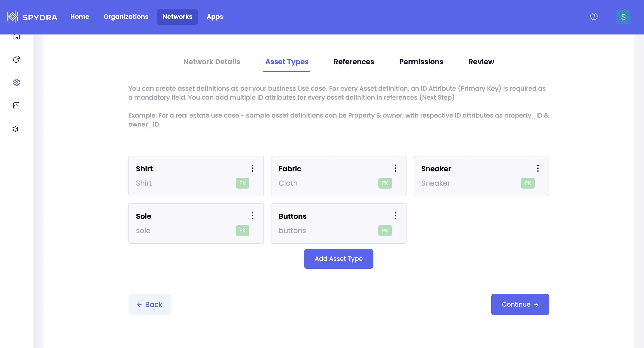Click the pie chart sidebar icon
Viewport: 644px width, 348px height.
pyautogui.click(x=17, y=59)
